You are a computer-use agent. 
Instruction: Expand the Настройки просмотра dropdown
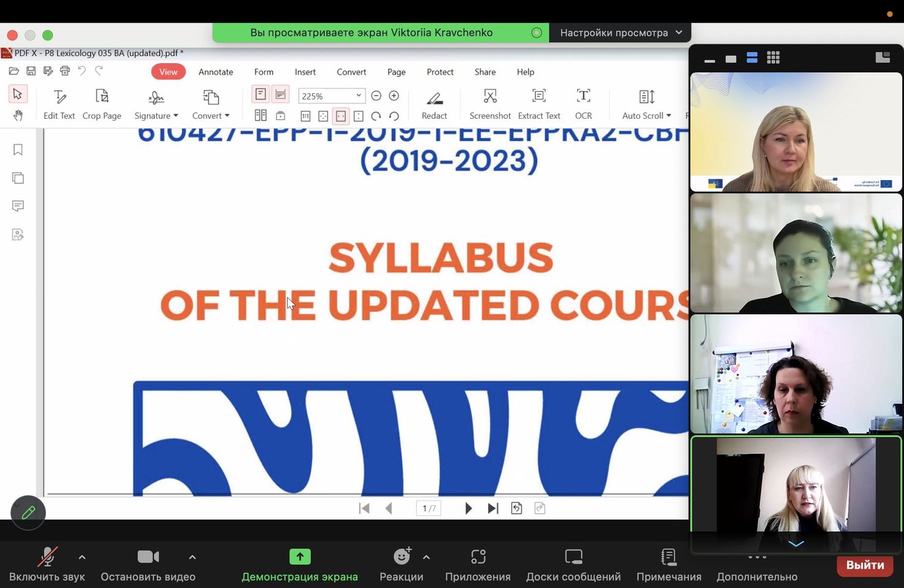click(620, 32)
